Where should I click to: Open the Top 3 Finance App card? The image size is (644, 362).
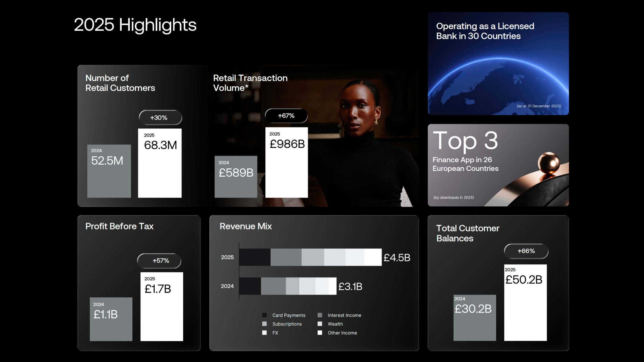(x=498, y=165)
